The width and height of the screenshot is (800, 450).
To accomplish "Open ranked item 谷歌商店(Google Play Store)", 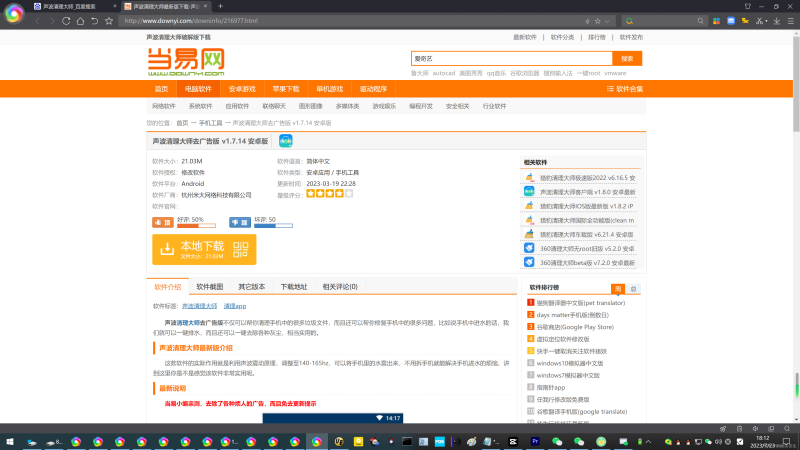I will click(575, 327).
